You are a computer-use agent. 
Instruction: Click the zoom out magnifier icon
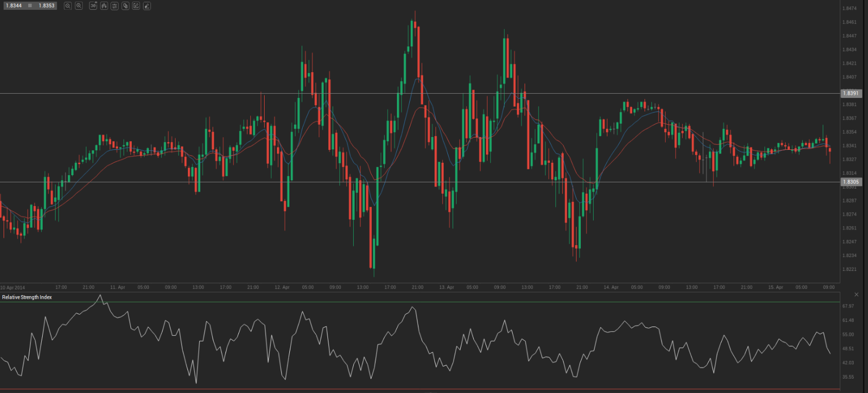coord(67,6)
